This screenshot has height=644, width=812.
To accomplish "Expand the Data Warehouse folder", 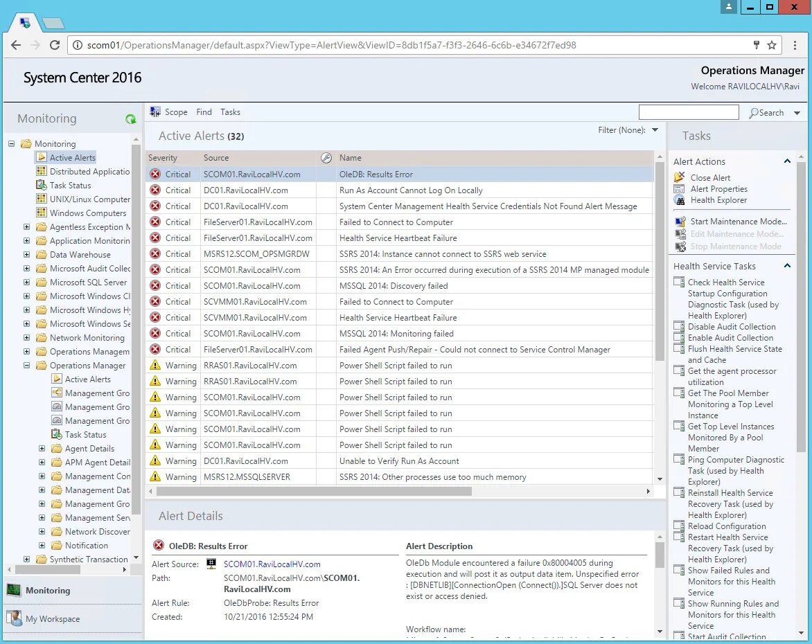I will [26, 254].
